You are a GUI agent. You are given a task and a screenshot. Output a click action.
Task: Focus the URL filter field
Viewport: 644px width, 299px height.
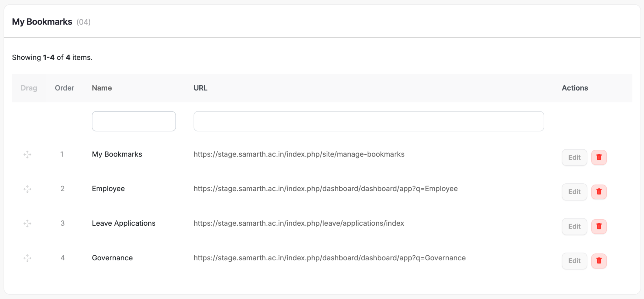pyautogui.click(x=369, y=121)
